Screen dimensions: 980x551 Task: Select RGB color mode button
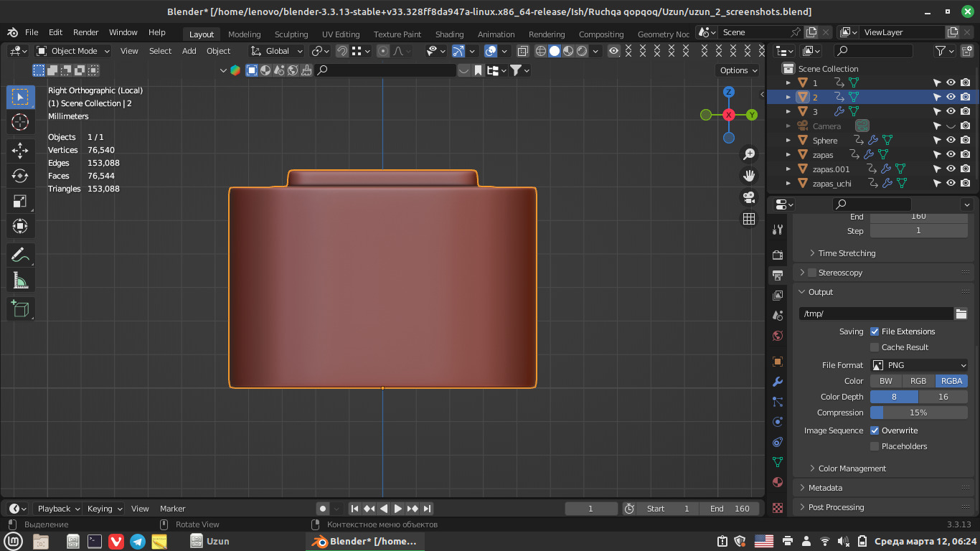pos(918,381)
